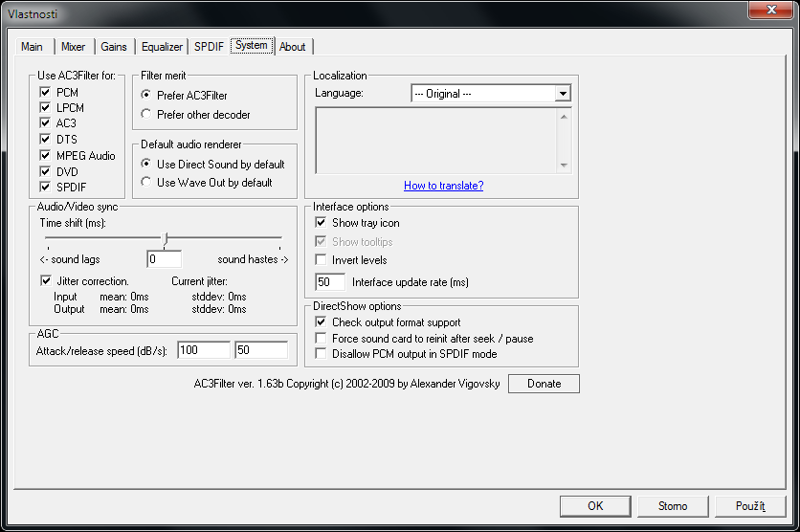Select Prefer other decoder option

tap(146, 115)
